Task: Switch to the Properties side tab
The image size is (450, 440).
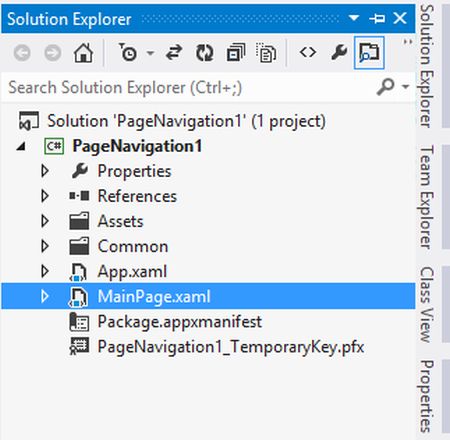Action: (x=427, y=396)
